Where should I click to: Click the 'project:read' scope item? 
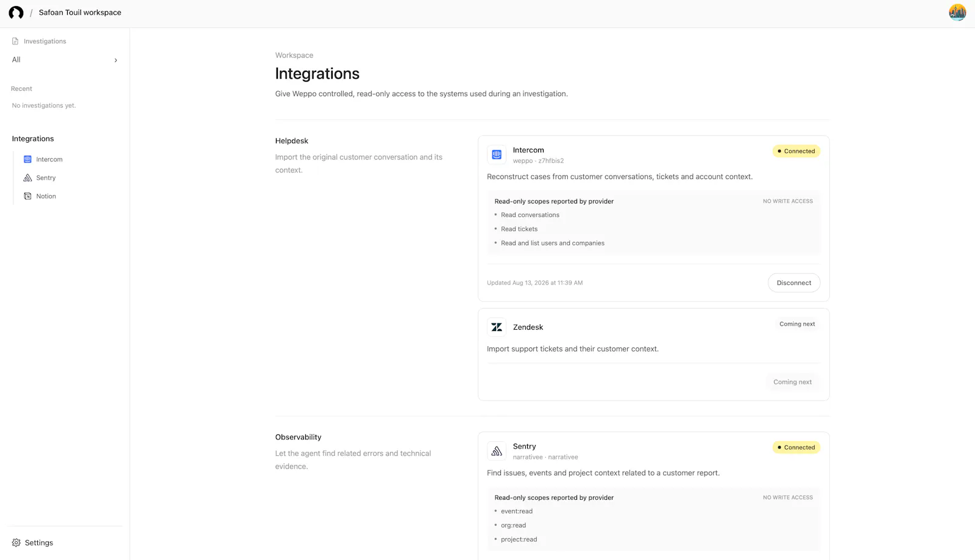click(x=519, y=539)
